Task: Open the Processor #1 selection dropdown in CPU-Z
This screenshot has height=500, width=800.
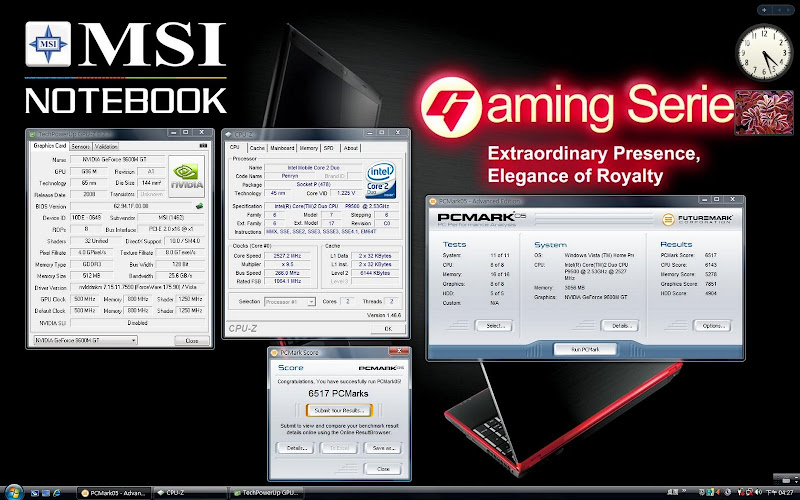Action: (x=290, y=302)
